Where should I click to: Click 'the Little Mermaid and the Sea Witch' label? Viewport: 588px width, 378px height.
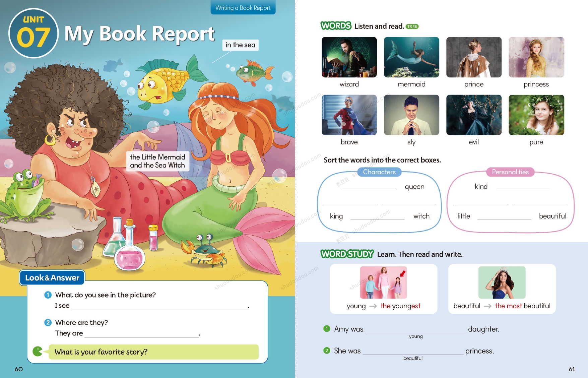click(157, 161)
